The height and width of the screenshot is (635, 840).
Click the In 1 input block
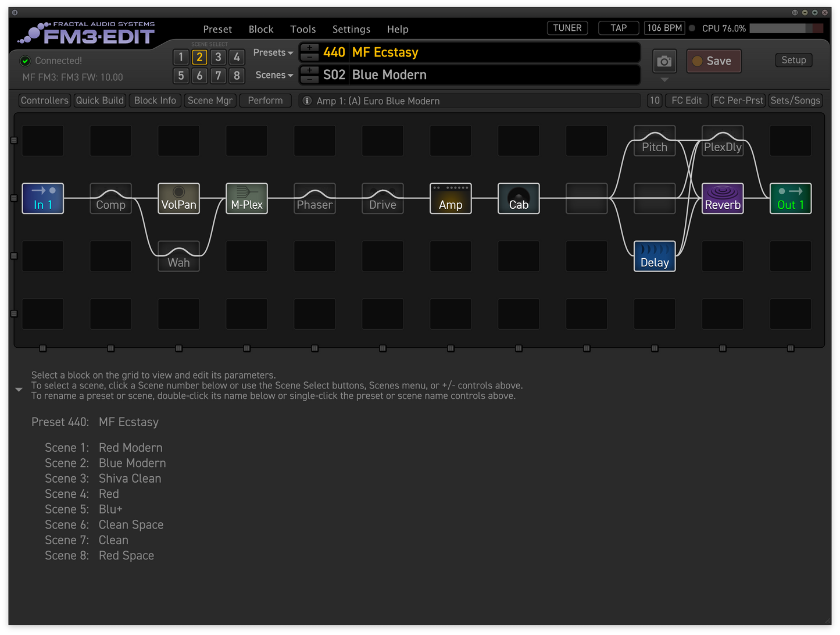point(42,198)
